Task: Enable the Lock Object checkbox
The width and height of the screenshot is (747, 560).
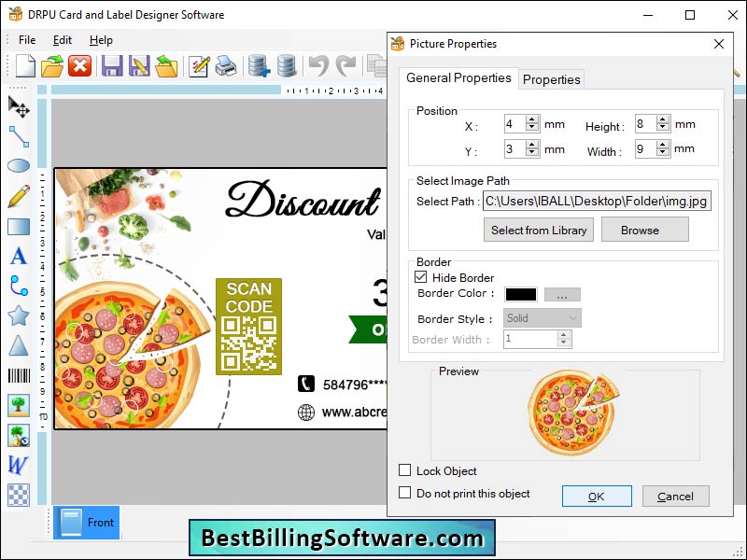Action: [x=404, y=470]
